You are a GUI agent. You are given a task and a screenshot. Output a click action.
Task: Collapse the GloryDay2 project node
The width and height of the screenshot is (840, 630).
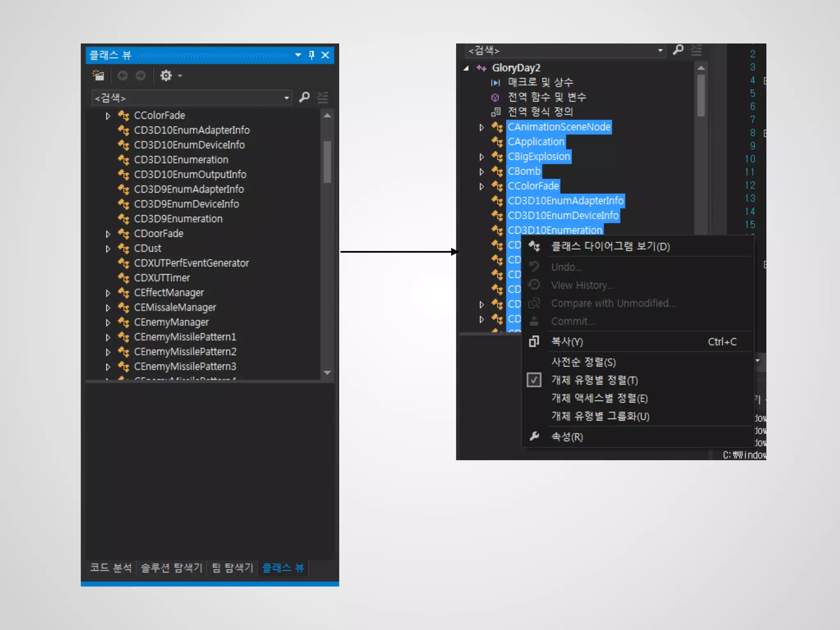466,68
